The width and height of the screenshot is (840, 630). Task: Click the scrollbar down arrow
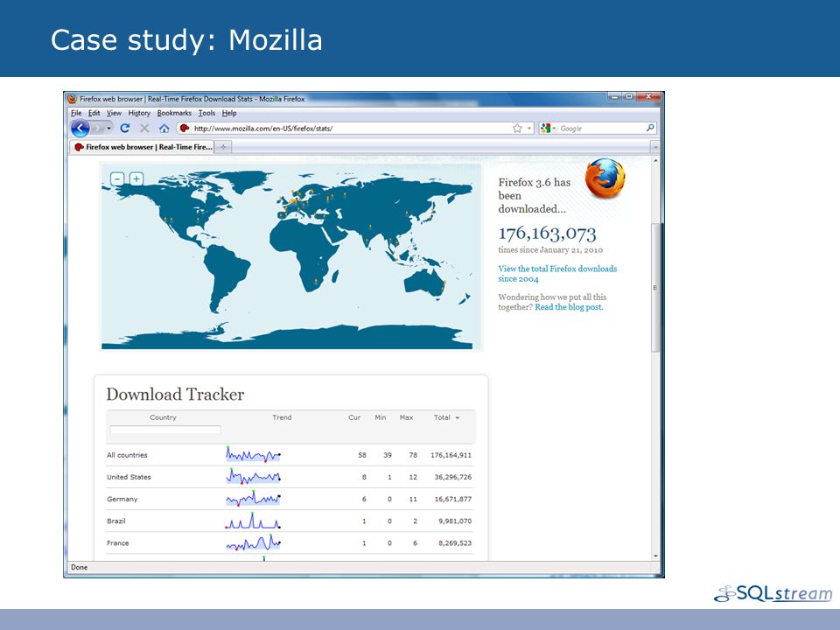655,556
